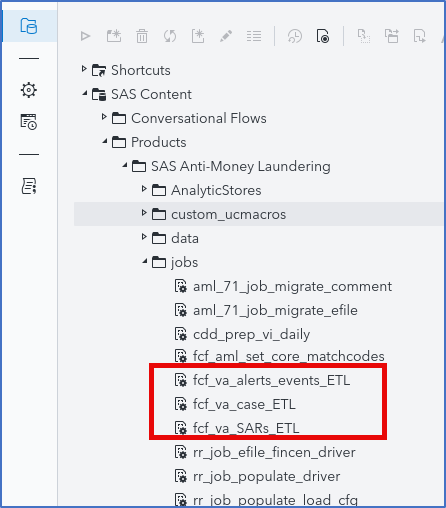Expand the AnalyticStores folder arrow
446x508 pixels.
coord(144,189)
